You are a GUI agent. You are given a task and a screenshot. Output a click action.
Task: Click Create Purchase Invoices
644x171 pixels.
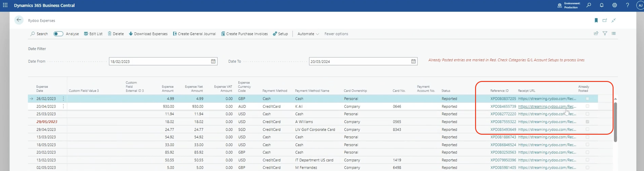(244, 34)
